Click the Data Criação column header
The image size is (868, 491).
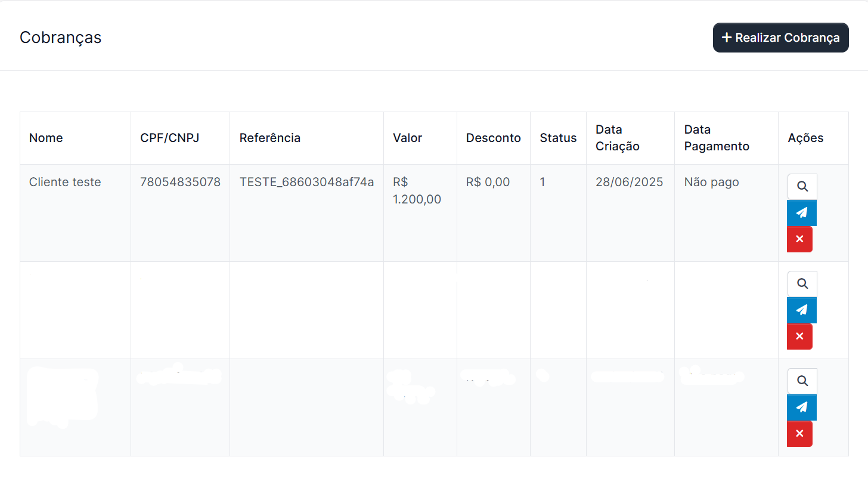coord(617,138)
